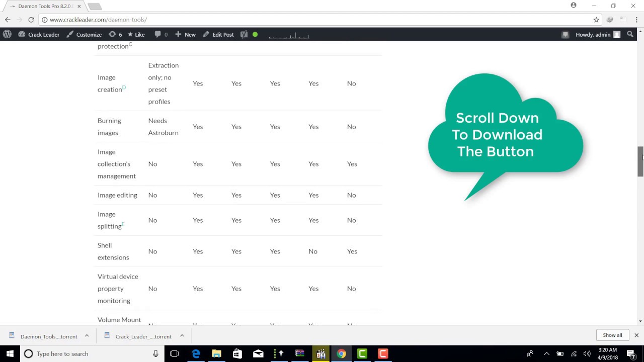Open admin bar notifications icon
644x362 pixels.
point(565,35)
